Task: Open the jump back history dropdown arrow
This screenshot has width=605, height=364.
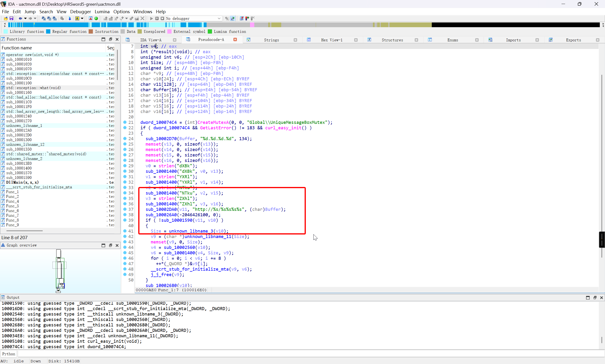Action: (x=25, y=18)
